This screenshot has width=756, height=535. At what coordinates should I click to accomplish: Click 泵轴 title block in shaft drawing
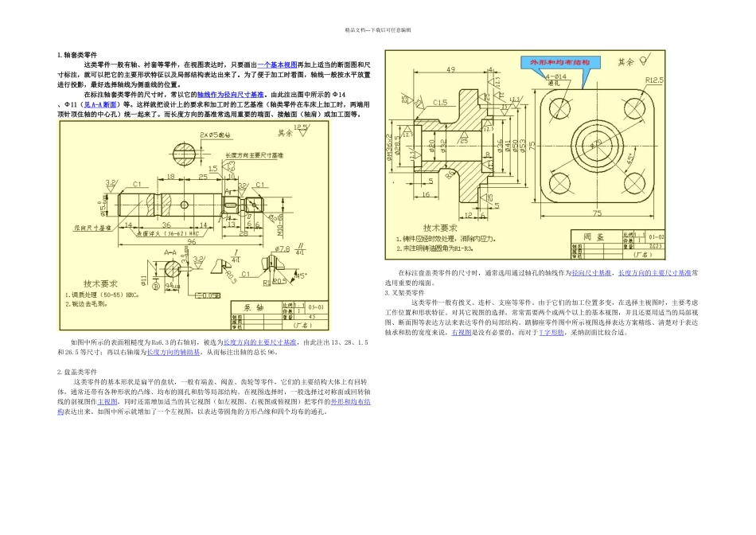(x=279, y=315)
